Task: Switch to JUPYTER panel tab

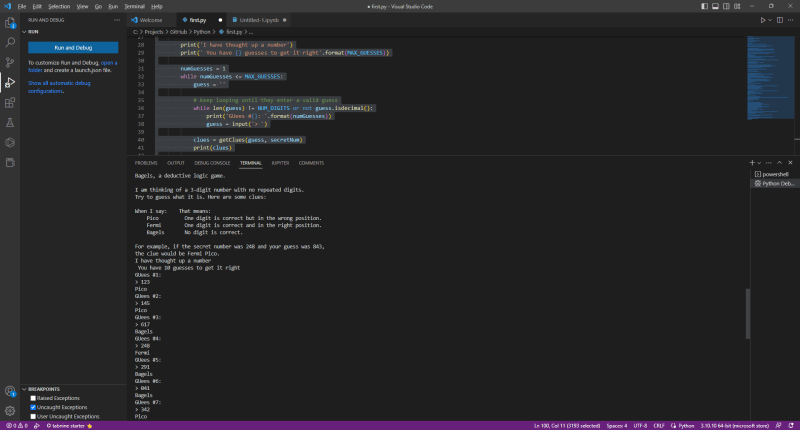Action: 280,163
